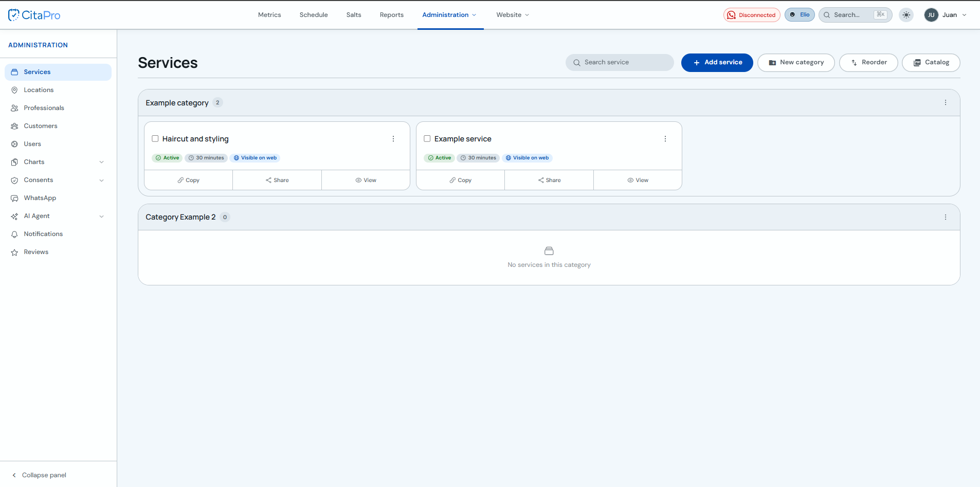Copy link for Example service
The width and height of the screenshot is (980, 487).
[461, 180]
